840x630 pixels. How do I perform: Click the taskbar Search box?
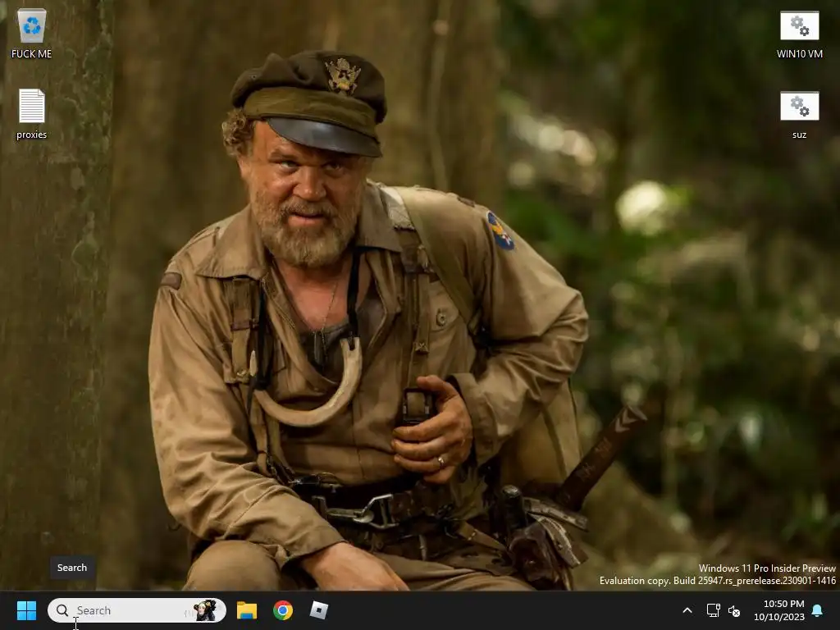coord(137,610)
